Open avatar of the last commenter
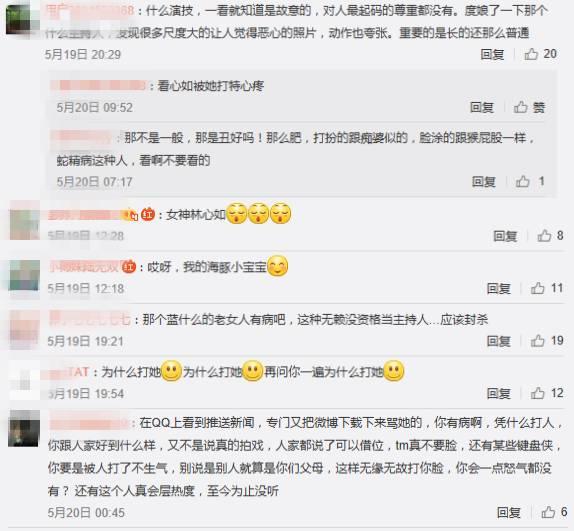 click(24, 428)
